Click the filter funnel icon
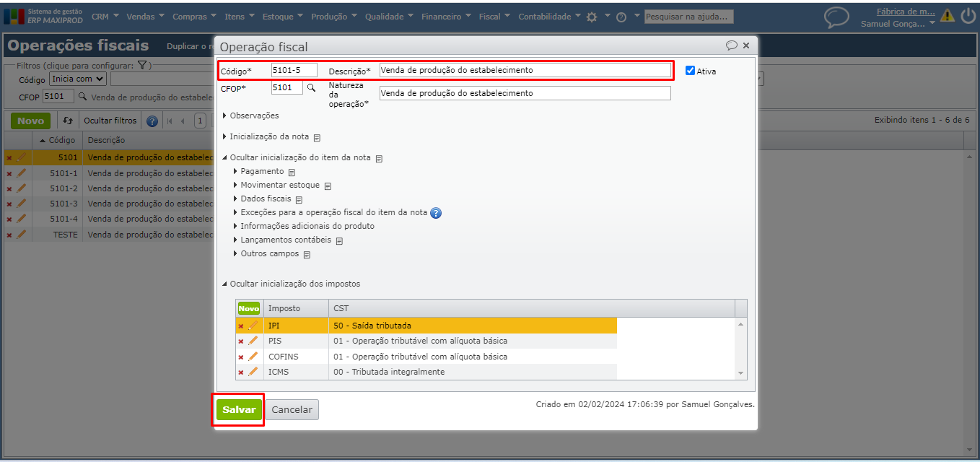 coord(142,65)
